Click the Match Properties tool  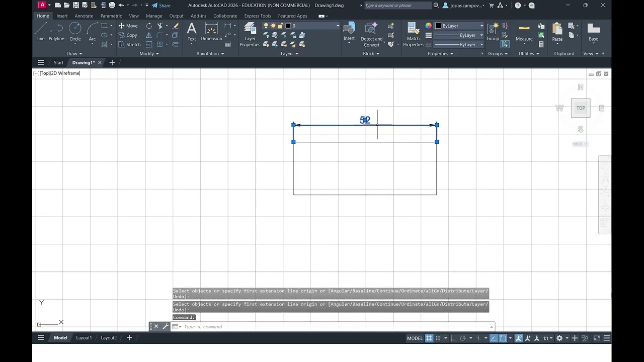tap(413, 35)
